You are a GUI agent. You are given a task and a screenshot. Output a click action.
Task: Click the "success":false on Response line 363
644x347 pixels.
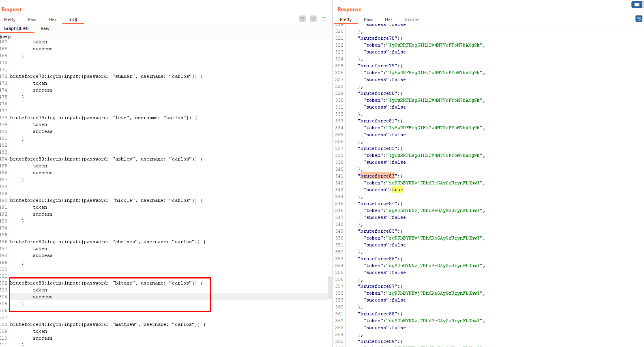tap(384, 328)
